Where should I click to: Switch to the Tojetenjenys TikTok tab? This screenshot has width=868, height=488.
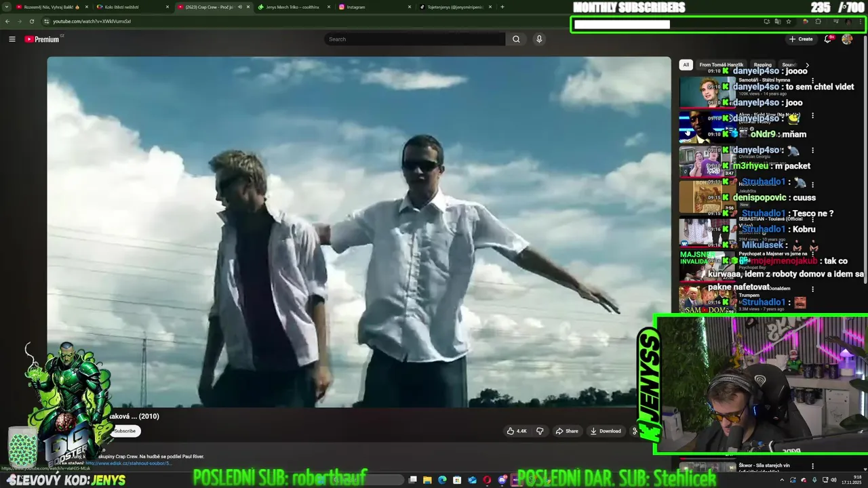[x=454, y=7]
